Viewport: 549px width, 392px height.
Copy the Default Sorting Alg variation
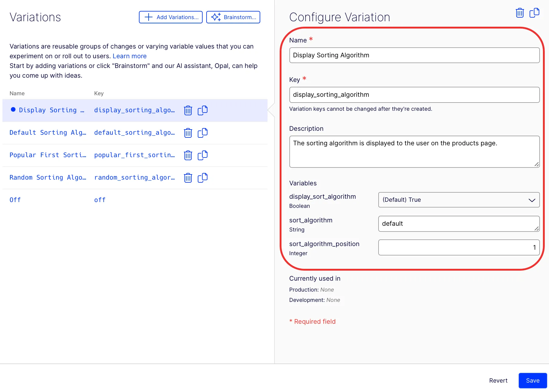(x=203, y=133)
